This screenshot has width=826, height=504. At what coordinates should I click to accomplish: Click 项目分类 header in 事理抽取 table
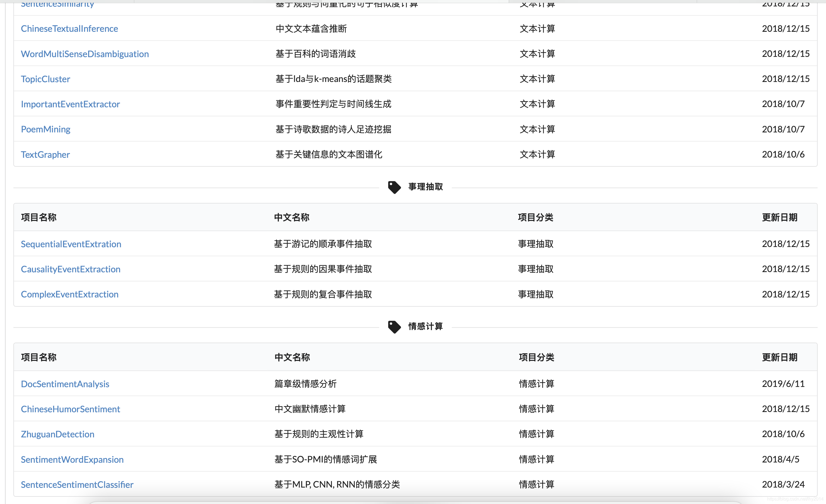click(x=535, y=217)
